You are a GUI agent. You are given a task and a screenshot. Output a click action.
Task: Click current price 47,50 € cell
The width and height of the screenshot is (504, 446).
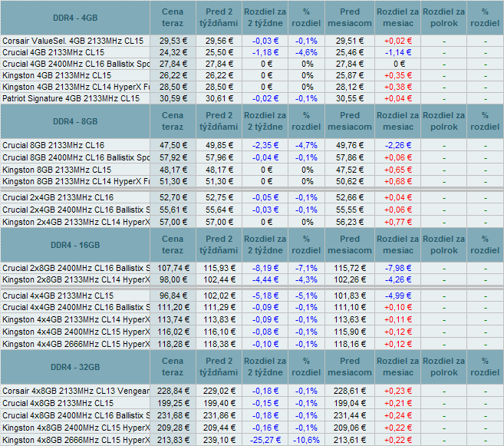tap(173, 145)
